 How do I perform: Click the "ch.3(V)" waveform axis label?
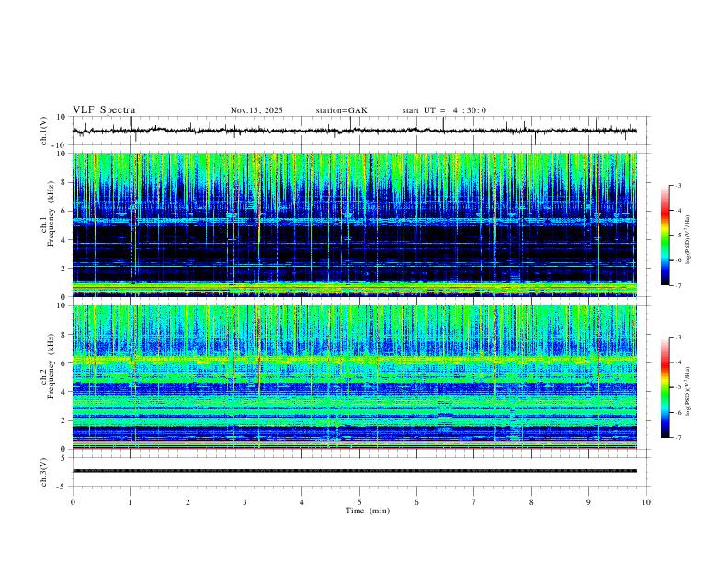click(44, 472)
